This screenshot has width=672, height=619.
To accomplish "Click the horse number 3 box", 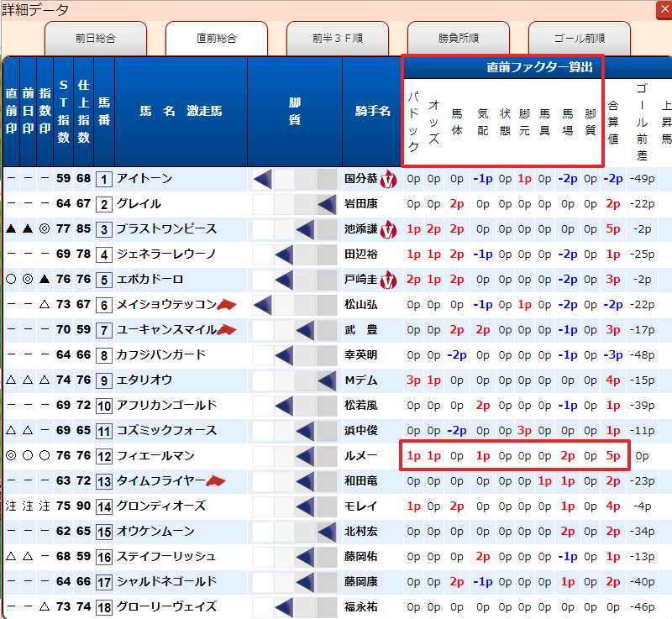I will [x=104, y=230].
